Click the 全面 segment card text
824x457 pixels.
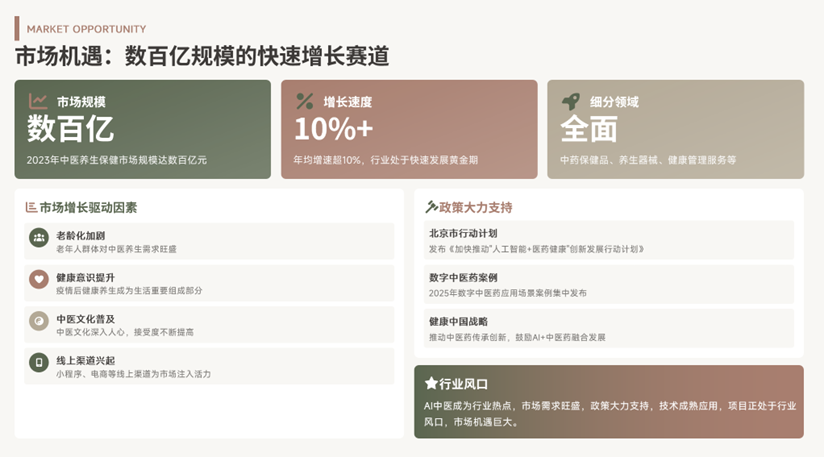(x=589, y=129)
